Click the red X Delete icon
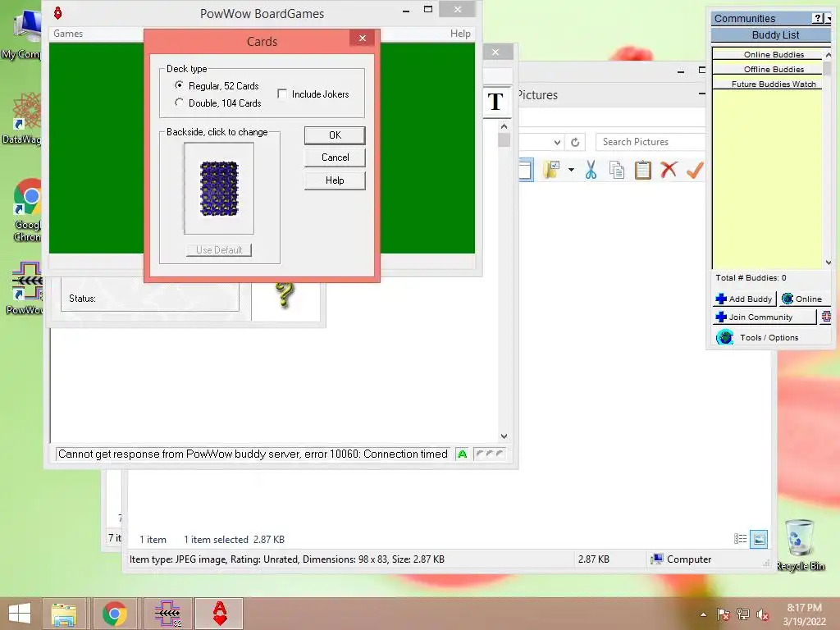The height and width of the screenshot is (630, 840). click(669, 170)
